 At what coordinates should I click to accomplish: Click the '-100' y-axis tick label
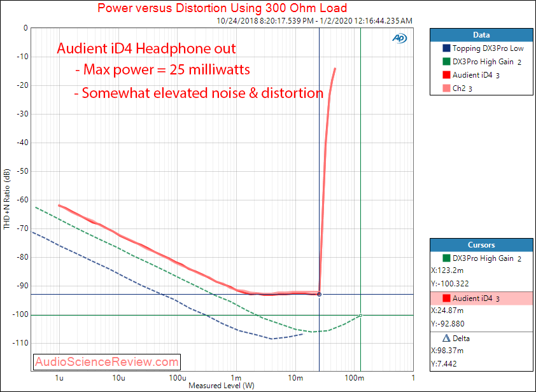pos(20,314)
